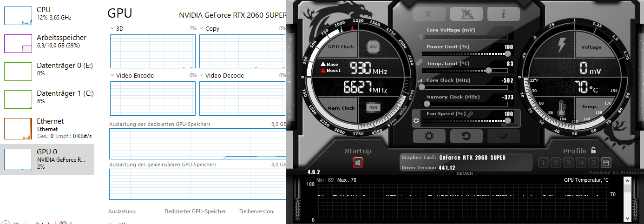Click the dedicated GPU memory usage graph

coord(197,144)
